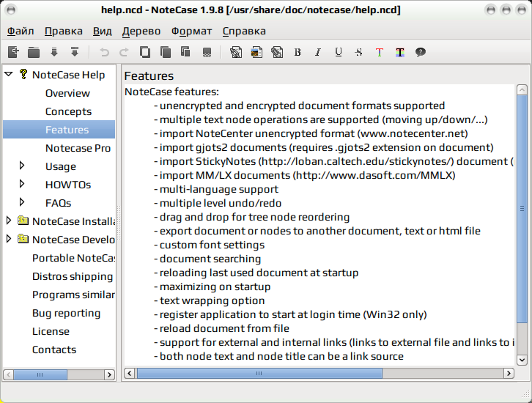Viewport: 532px width, 403px height.
Task: Select the HOWTOs node label
Action: point(68,185)
